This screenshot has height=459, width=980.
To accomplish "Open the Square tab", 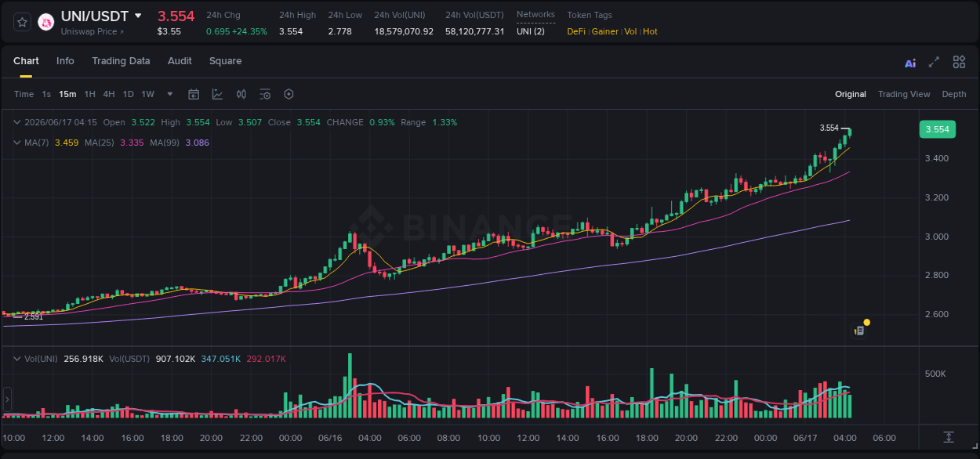I will point(225,61).
